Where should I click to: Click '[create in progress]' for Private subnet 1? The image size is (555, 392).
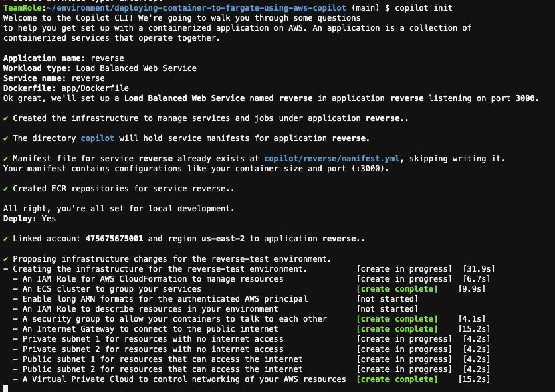[405, 339]
